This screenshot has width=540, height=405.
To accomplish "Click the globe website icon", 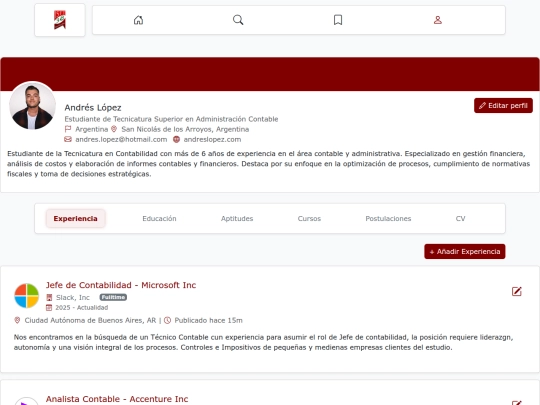I will [176, 139].
